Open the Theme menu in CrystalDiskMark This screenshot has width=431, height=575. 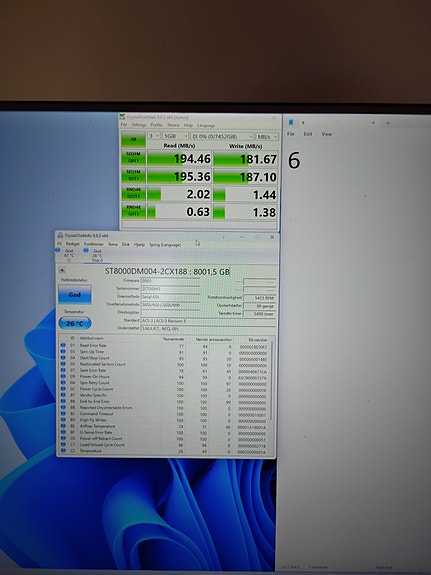point(173,125)
